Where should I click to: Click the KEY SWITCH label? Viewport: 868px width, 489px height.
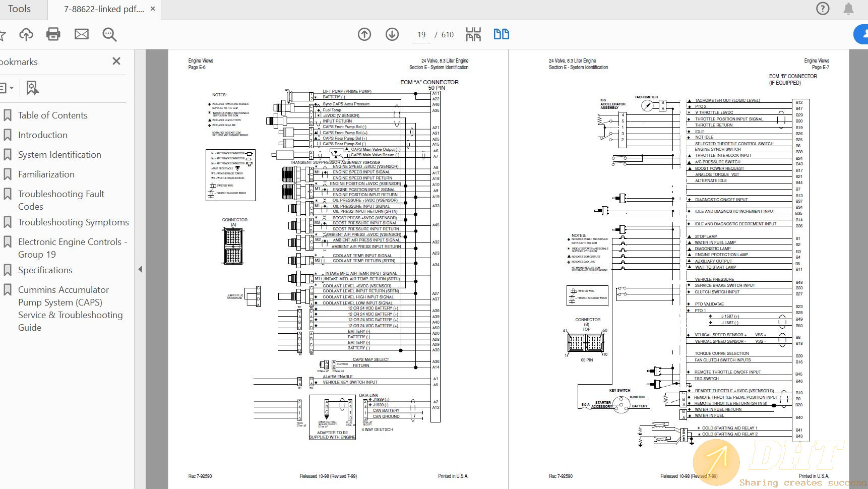[619, 391]
